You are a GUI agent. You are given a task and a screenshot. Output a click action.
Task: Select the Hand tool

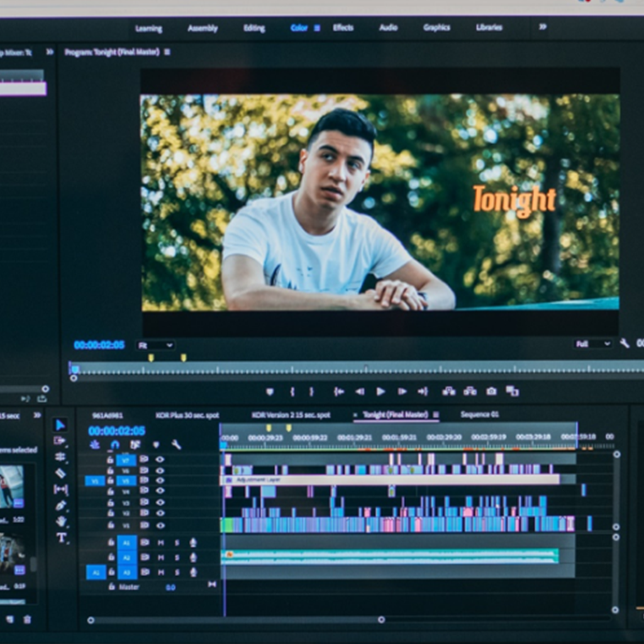coord(61,521)
